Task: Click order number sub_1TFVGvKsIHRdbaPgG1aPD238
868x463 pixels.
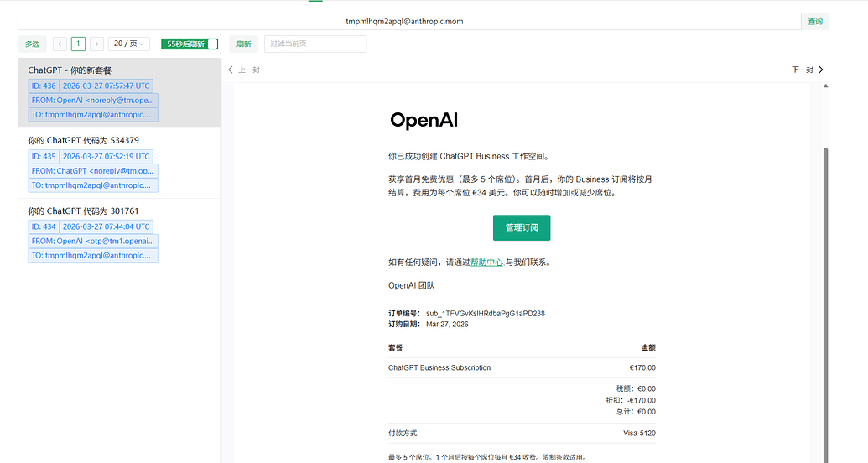Action: tap(486, 314)
